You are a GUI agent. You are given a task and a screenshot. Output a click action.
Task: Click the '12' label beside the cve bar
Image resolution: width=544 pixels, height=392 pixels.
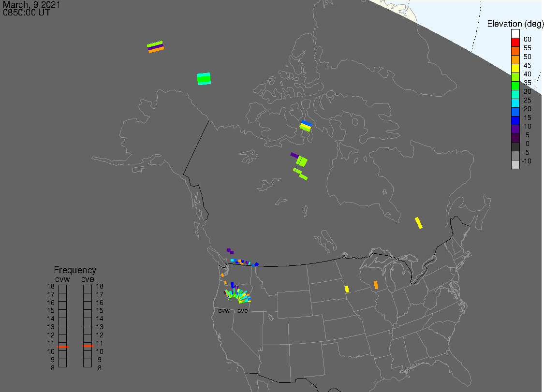tap(100, 335)
